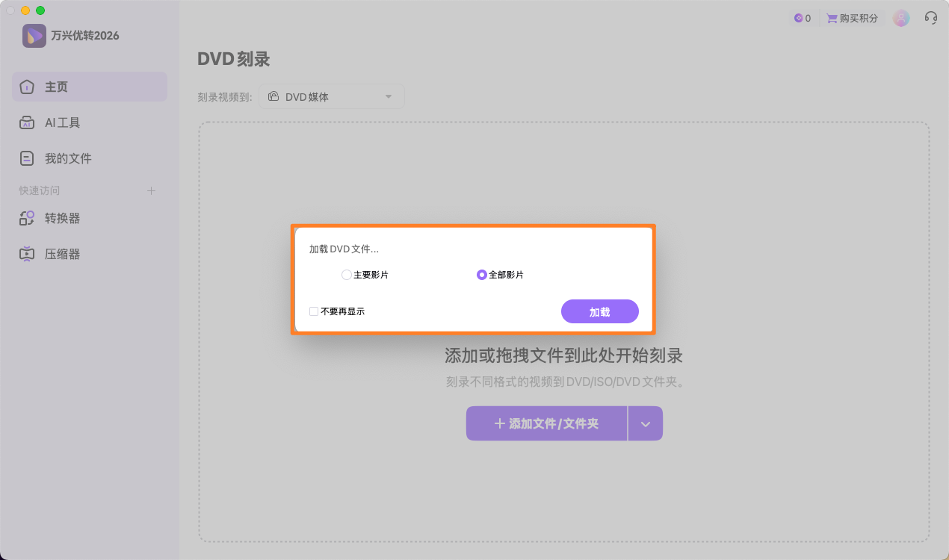949x560 pixels.
Task: Click the headphones support icon
Action: pos(930,17)
